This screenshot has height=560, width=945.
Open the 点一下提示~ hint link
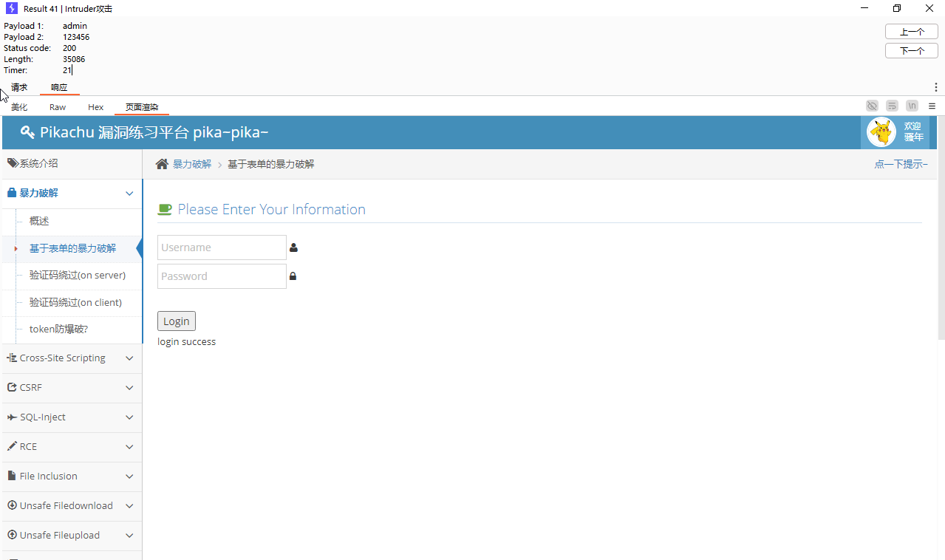click(901, 164)
